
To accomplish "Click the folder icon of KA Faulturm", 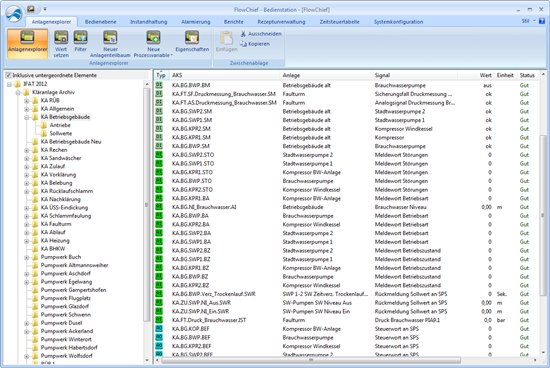I will click(x=35, y=224).
